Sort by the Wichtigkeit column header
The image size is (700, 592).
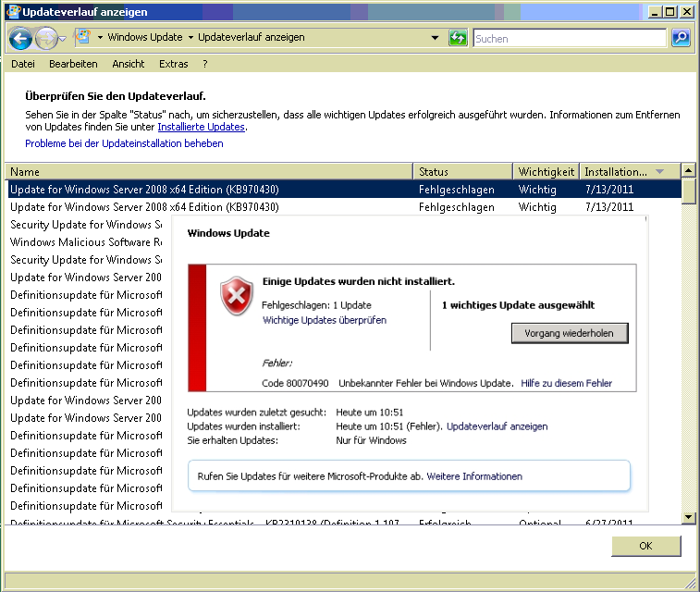[546, 172]
